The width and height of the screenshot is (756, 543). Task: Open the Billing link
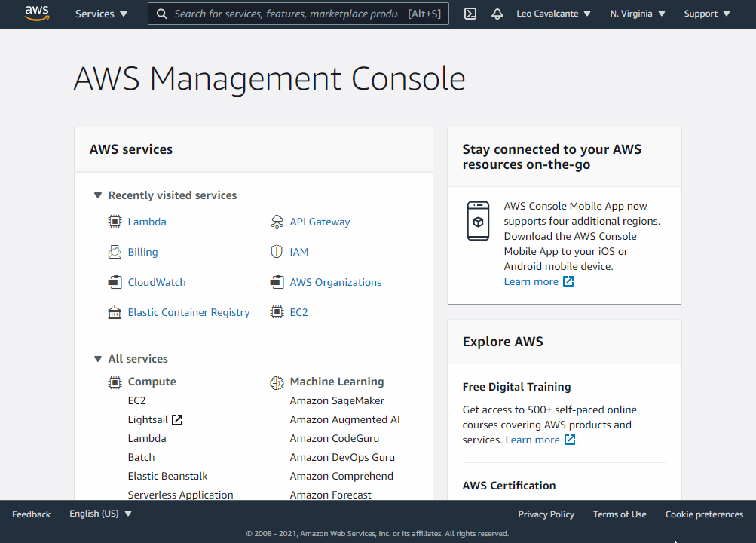click(x=142, y=252)
